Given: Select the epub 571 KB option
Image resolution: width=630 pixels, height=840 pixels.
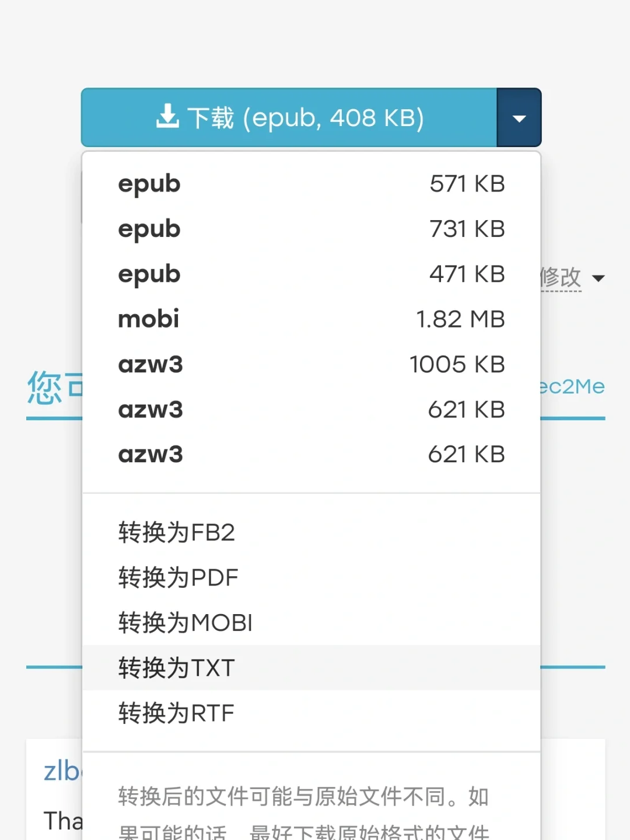Looking at the screenshot, I should pyautogui.click(x=311, y=184).
